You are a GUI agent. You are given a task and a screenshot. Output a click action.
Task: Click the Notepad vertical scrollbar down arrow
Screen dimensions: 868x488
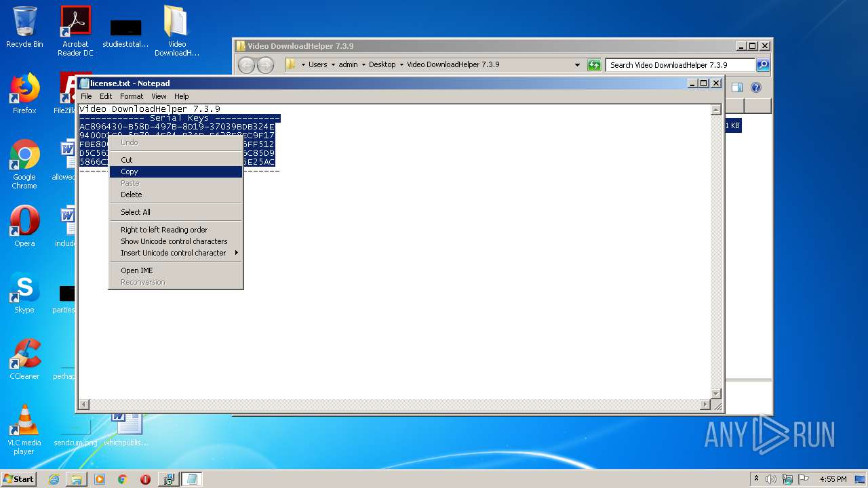coord(716,394)
